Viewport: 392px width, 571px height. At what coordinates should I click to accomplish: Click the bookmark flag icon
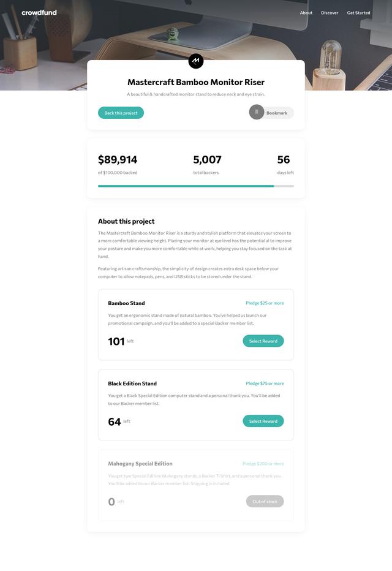pos(255,112)
